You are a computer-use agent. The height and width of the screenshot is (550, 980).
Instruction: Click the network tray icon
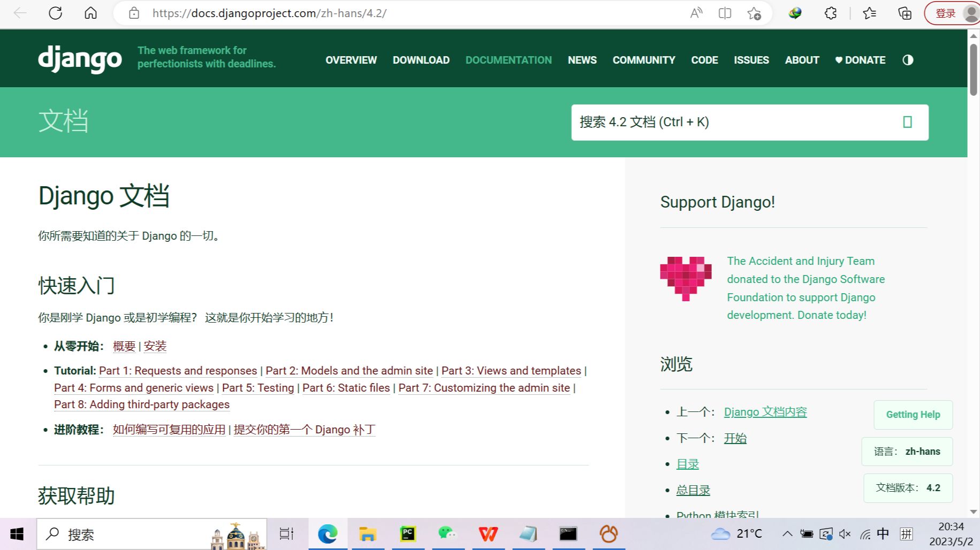click(x=865, y=534)
